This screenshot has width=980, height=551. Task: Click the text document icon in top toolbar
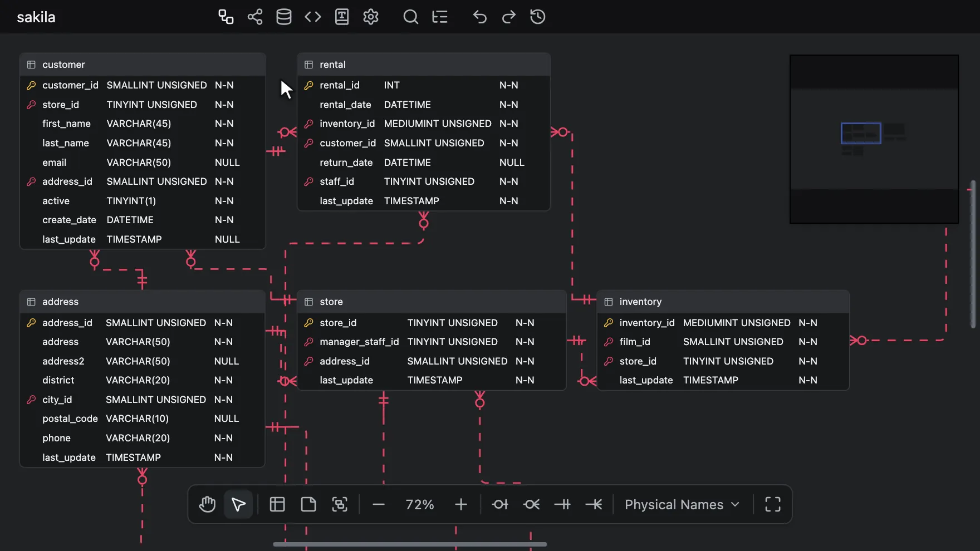(x=342, y=17)
